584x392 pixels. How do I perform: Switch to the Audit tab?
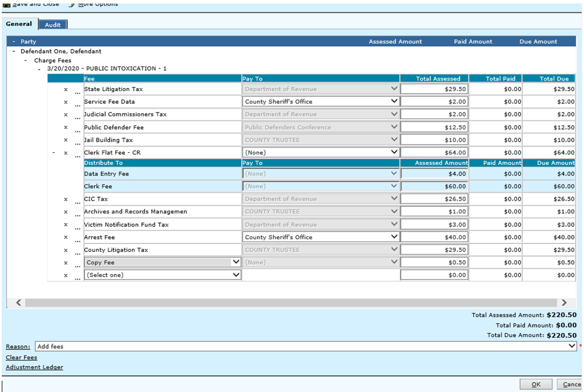(53, 24)
